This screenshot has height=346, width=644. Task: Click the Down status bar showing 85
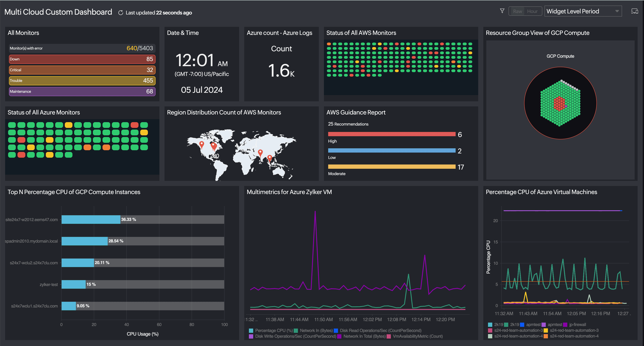82,59
